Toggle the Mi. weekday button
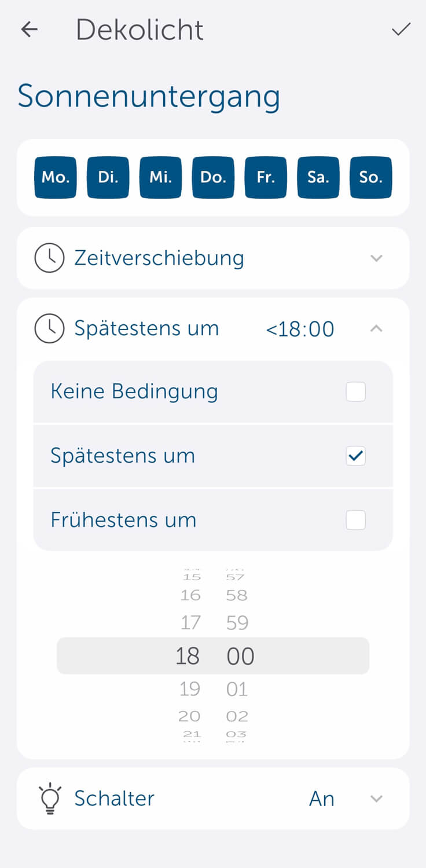 pyautogui.click(x=161, y=177)
